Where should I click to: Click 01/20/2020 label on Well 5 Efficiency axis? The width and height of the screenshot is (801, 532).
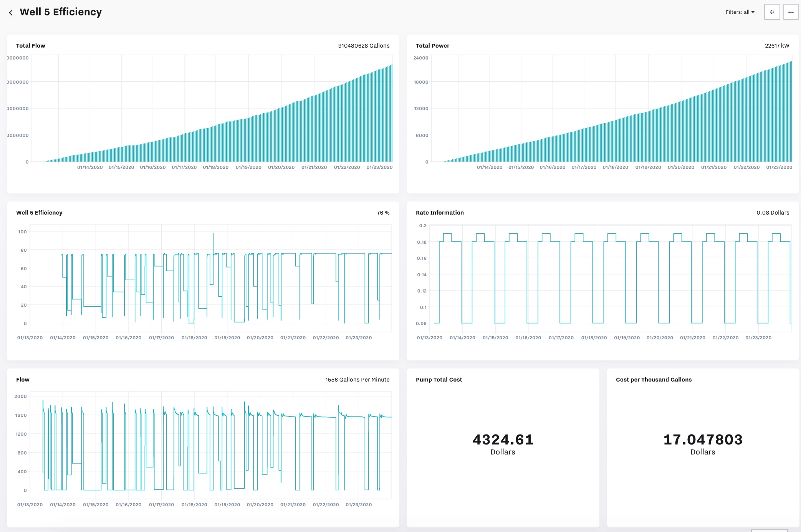260,337
